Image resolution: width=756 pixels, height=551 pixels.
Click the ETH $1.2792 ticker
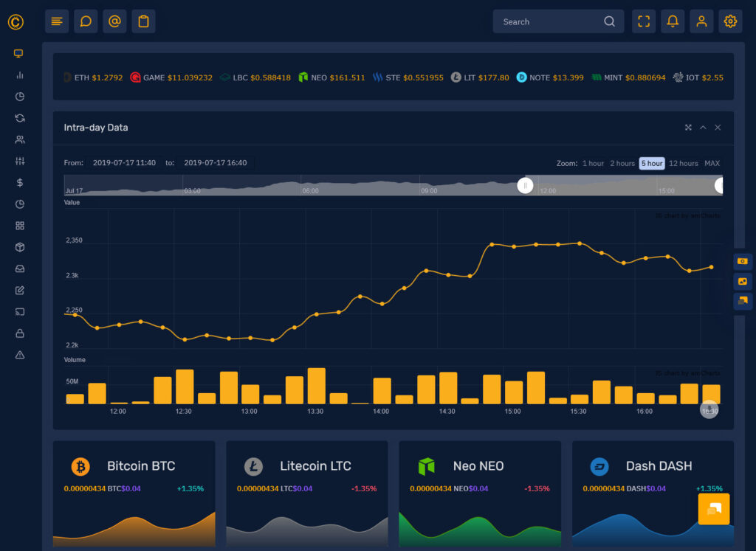pyautogui.click(x=93, y=77)
